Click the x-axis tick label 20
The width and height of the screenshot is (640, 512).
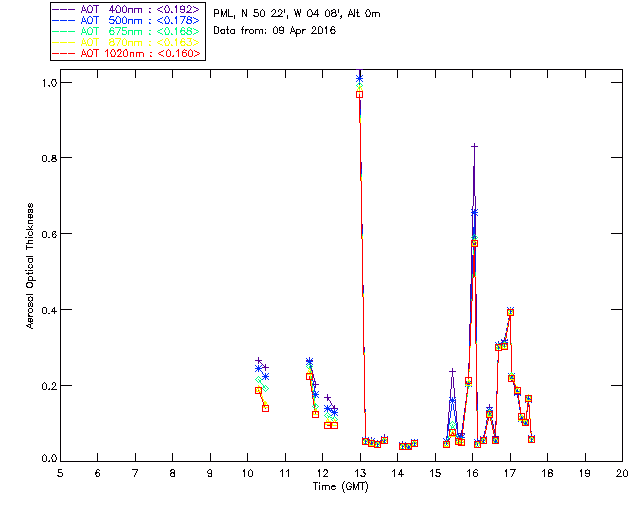click(622, 473)
